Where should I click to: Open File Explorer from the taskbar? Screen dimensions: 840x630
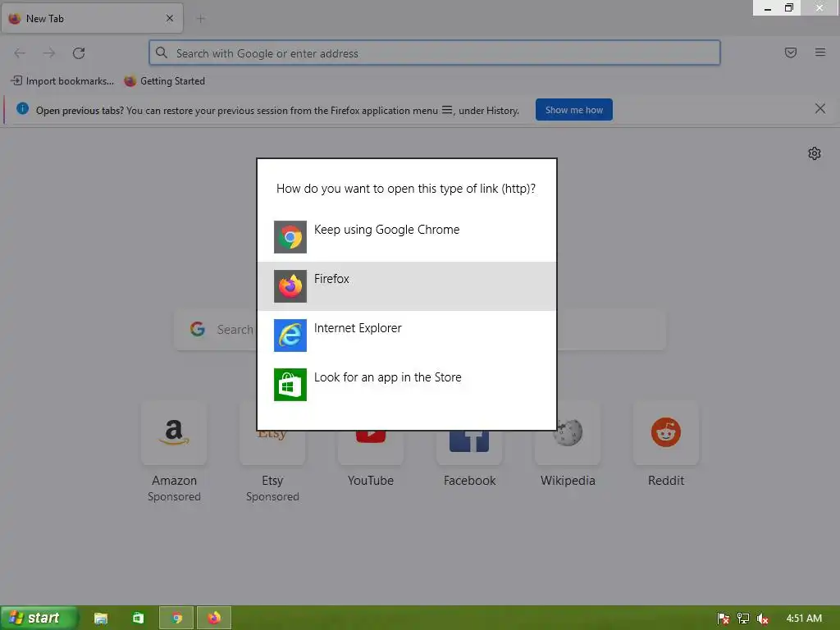click(x=101, y=619)
